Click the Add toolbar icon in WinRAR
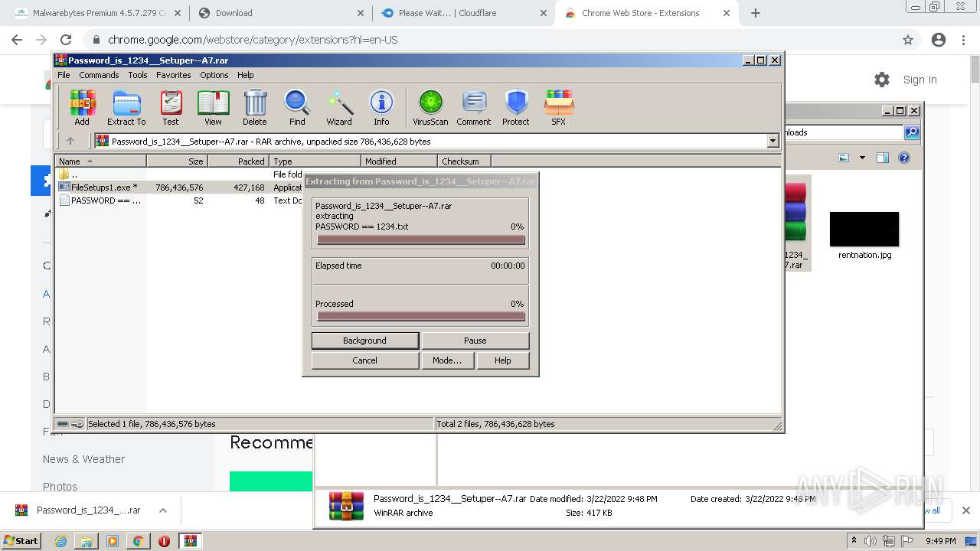980x551 pixels. [82, 107]
